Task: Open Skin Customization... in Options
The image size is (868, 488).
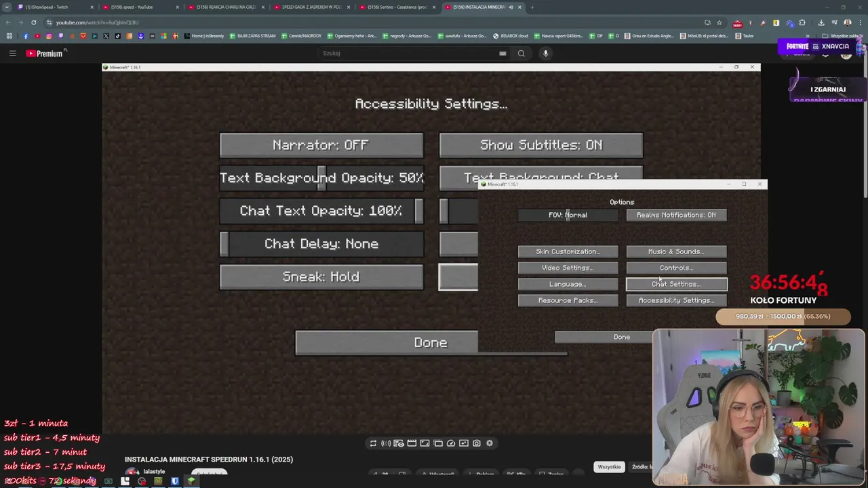Action: click(x=568, y=251)
